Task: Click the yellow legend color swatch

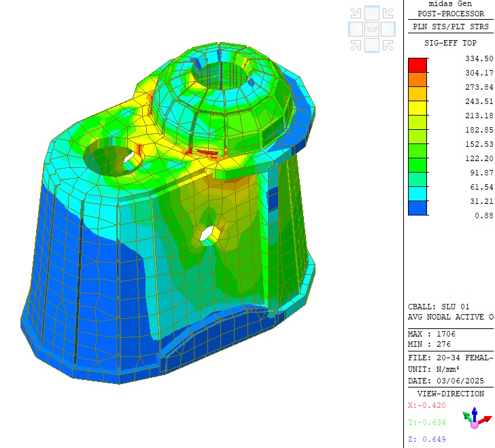Action: point(417,108)
